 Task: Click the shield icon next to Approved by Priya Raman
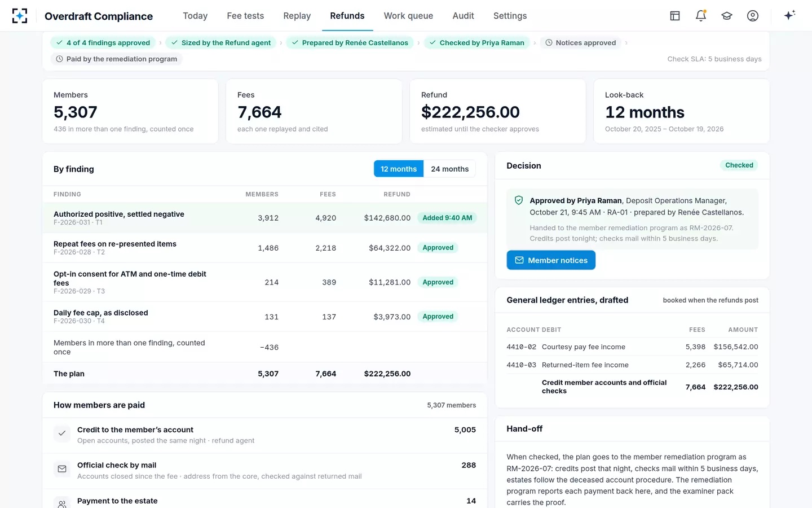click(x=519, y=200)
